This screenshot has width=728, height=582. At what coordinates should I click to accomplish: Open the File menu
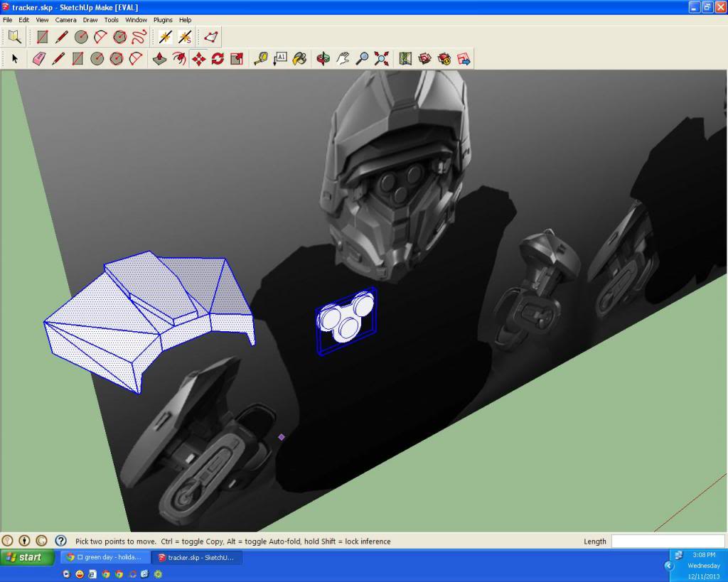point(7,20)
